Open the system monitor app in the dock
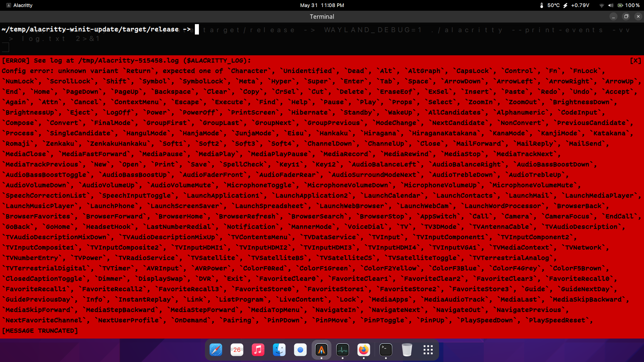644x362 pixels. (342, 350)
